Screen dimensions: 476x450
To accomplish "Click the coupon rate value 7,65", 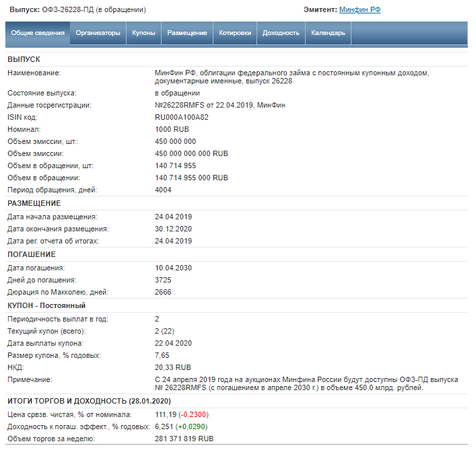I will tap(162, 355).
